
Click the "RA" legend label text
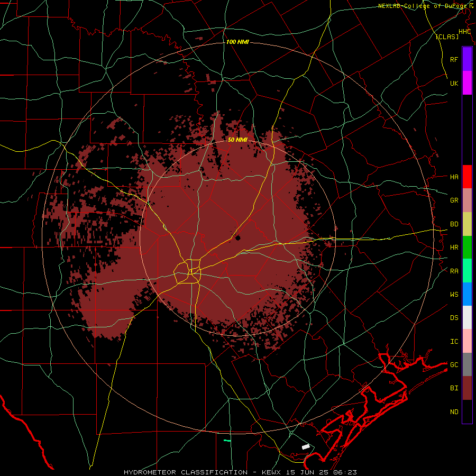[x=454, y=271]
